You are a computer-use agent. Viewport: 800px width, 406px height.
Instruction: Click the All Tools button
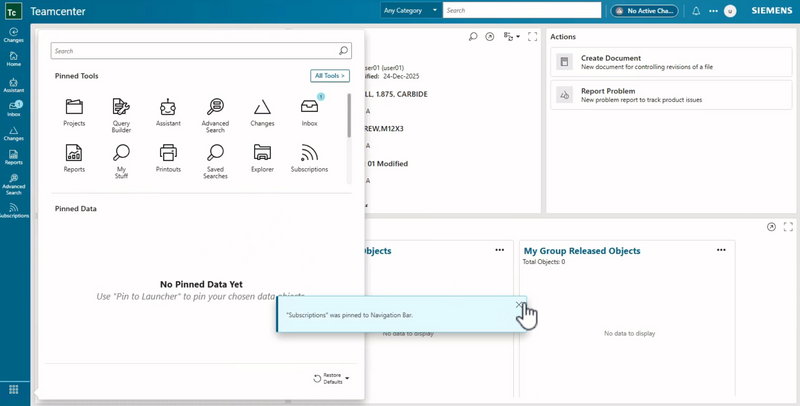click(x=330, y=75)
